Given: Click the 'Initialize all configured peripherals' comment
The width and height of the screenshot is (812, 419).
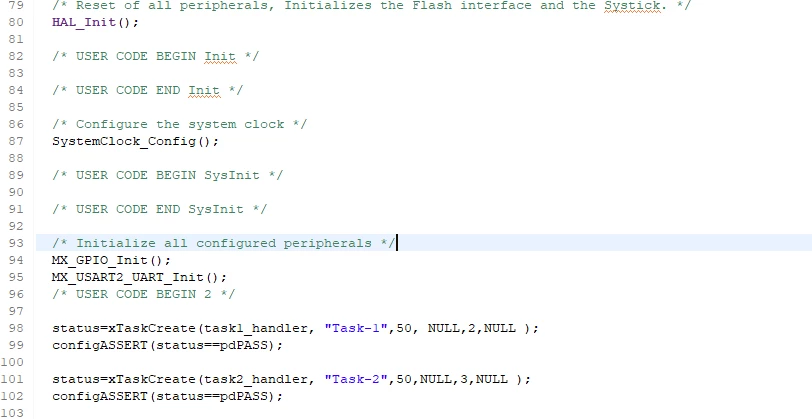Looking at the screenshot, I should point(223,243).
